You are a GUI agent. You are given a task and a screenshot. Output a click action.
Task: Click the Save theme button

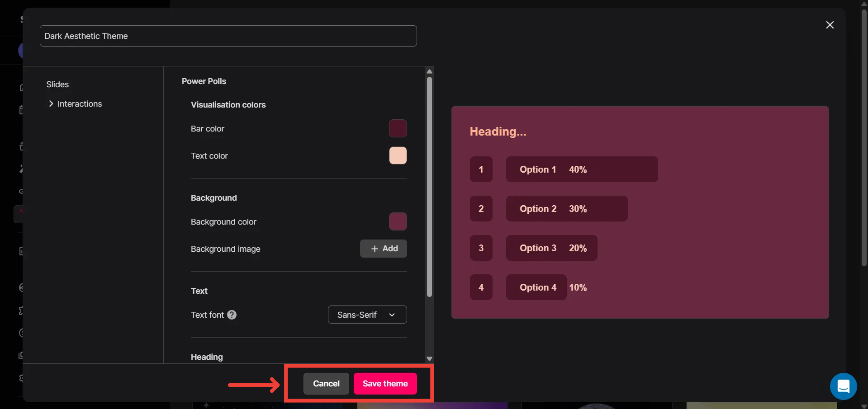(x=385, y=384)
